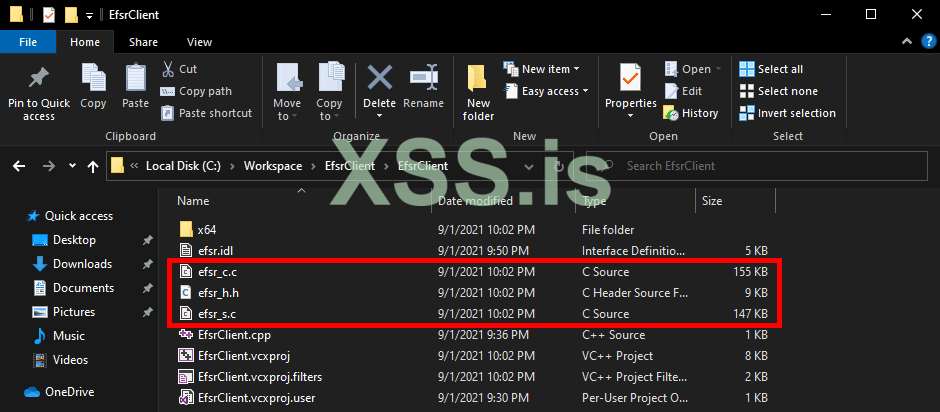Image resolution: width=940 pixels, height=412 pixels.
Task: Sort by the Size column header
Action: click(x=712, y=201)
